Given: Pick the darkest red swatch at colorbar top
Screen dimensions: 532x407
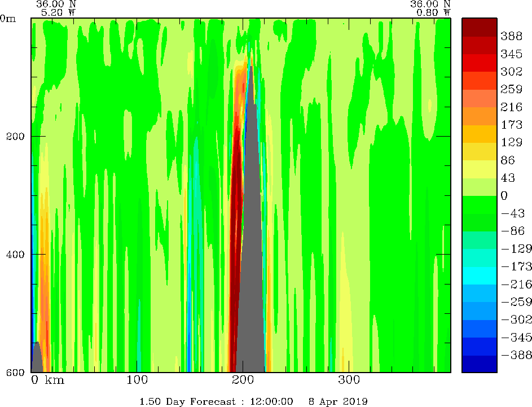Looking at the screenshot, I should (480, 27).
